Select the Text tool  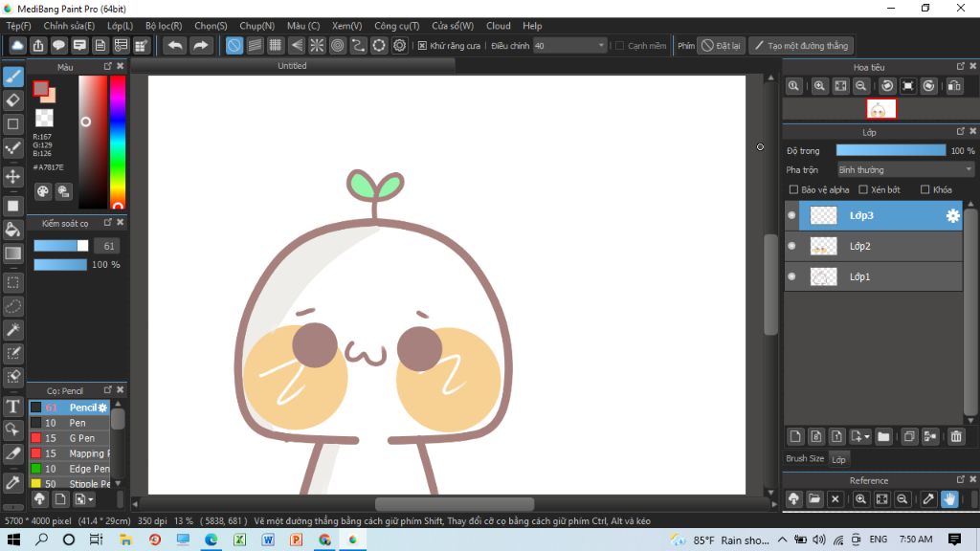13,407
